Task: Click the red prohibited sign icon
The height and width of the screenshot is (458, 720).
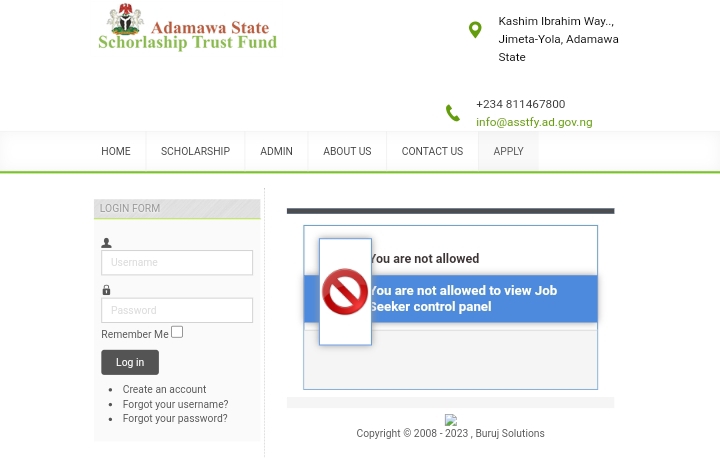Action: click(344, 292)
